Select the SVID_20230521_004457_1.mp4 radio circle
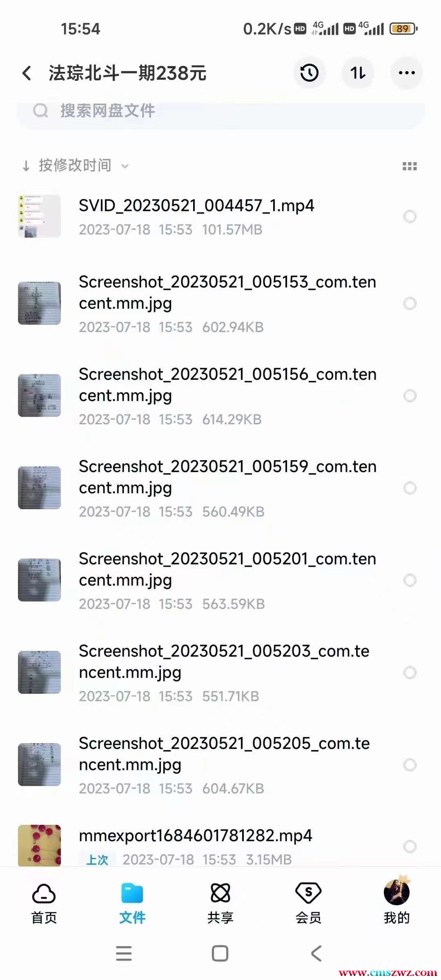 [x=410, y=216]
